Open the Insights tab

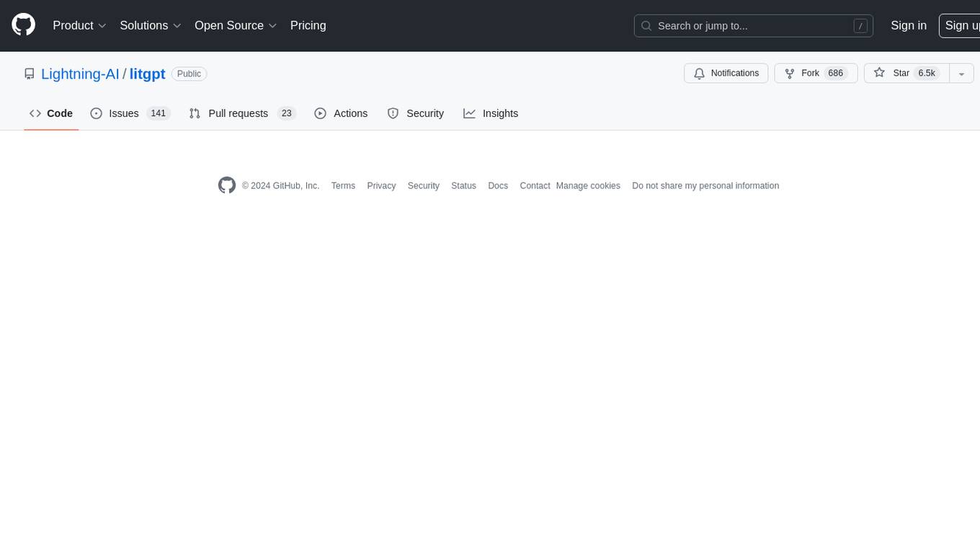click(x=491, y=113)
